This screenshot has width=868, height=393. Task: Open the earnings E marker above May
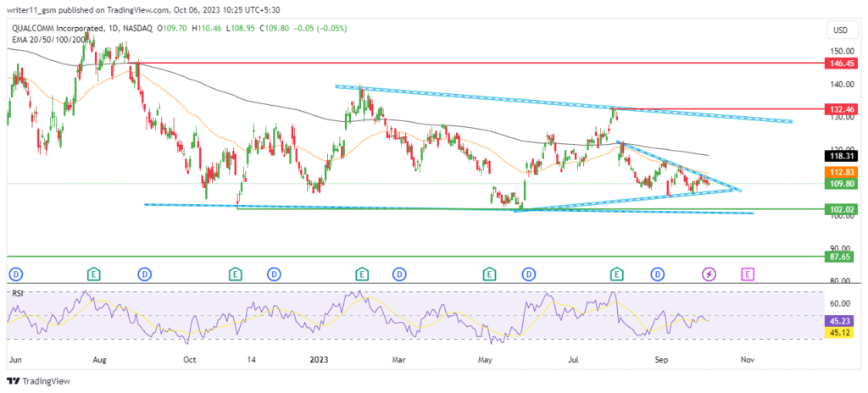pos(489,274)
